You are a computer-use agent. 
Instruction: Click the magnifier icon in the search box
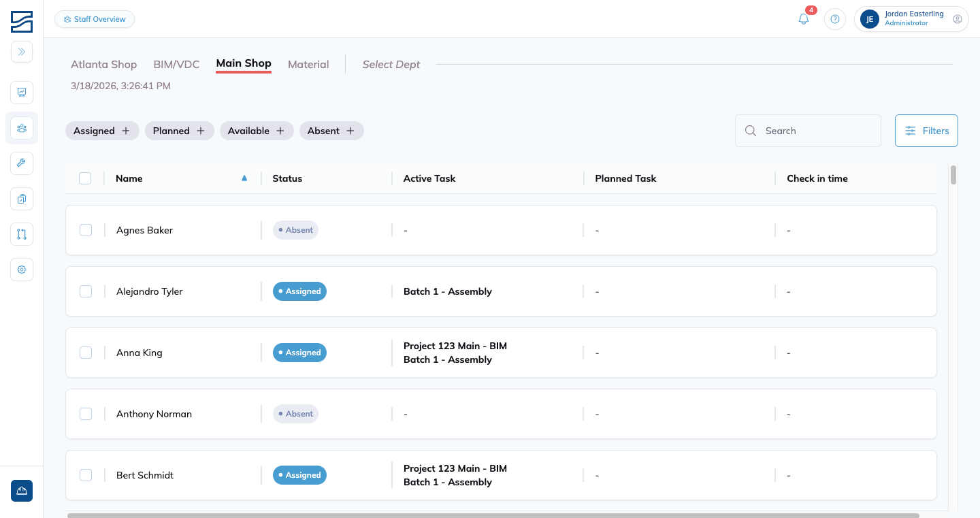[x=751, y=131]
